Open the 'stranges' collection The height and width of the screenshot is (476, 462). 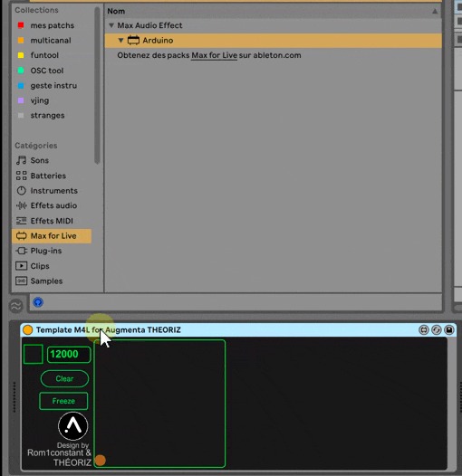click(x=41, y=115)
